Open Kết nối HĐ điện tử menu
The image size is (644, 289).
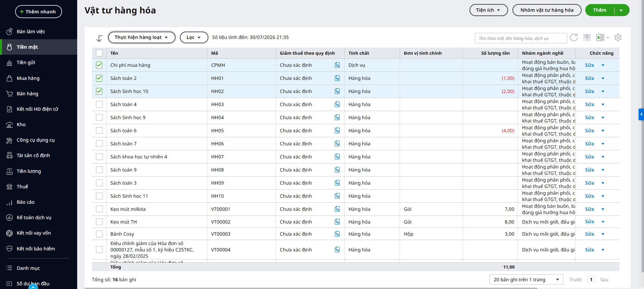point(39,109)
